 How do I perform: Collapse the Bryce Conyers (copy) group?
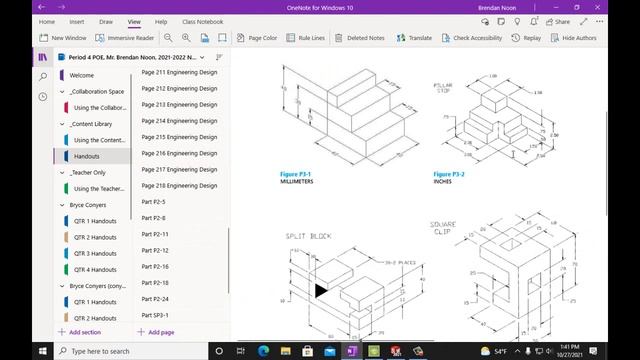(x=62, y=286)
